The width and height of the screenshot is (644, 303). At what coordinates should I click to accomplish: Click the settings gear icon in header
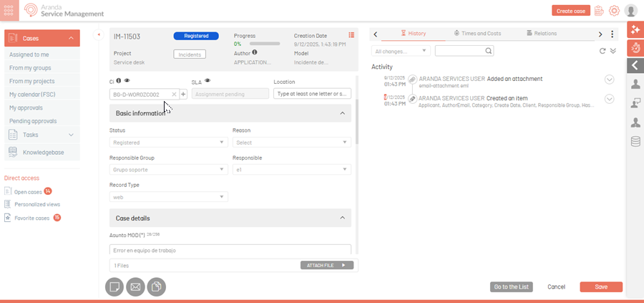click(614, 11)
